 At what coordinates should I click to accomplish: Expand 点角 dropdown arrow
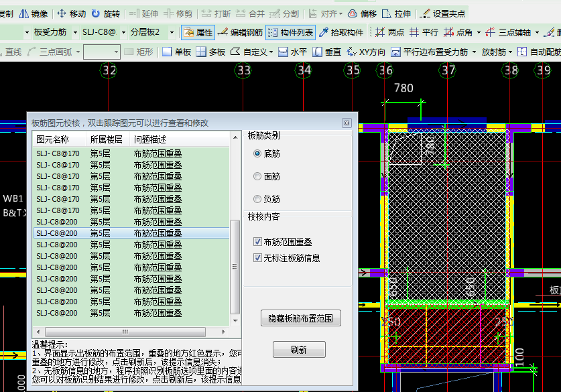pyautogui.click(x=479, y=33)
